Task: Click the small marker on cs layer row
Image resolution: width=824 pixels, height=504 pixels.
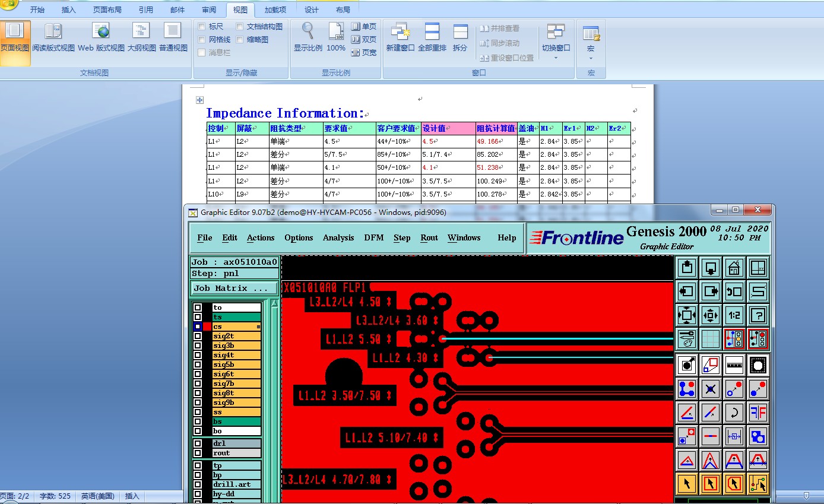Action: [259, 327]
